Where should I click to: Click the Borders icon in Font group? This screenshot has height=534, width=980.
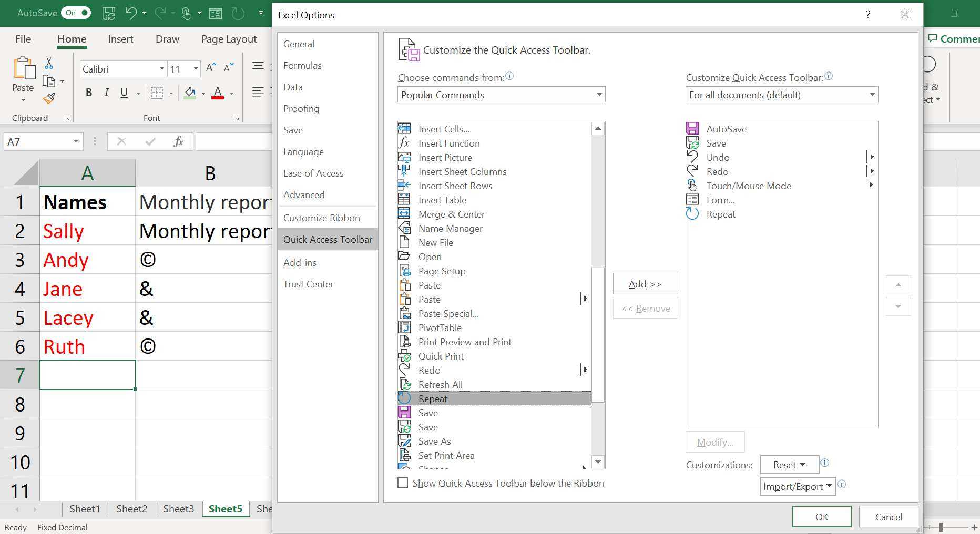click(x=157, y=93)
